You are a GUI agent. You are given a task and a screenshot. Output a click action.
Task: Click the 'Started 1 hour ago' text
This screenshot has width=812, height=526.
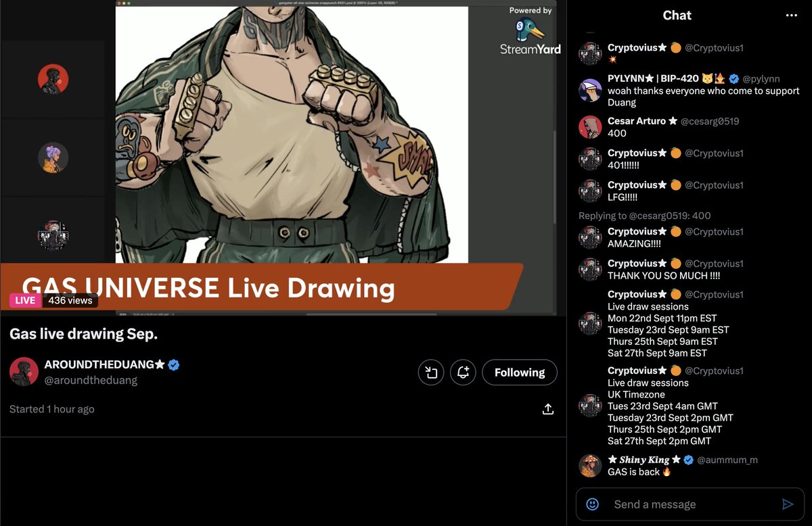coord(52,409)
